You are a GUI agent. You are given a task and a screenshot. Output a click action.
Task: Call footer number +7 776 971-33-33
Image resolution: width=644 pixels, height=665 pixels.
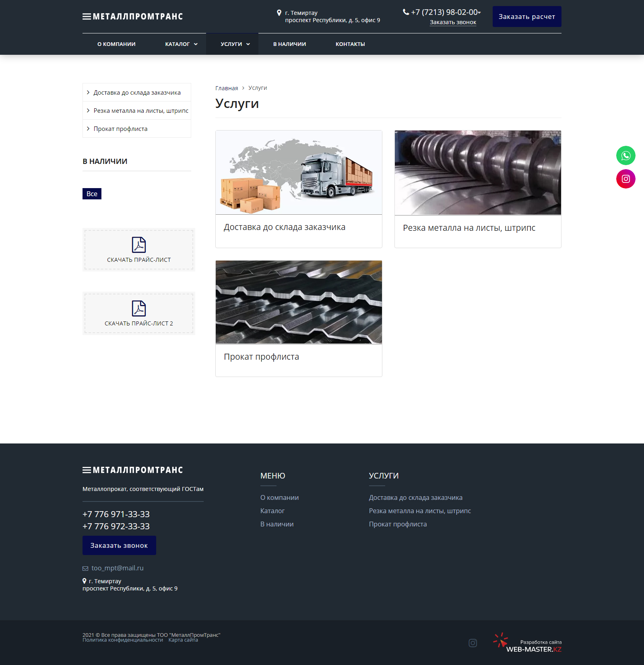click(116, 514)
